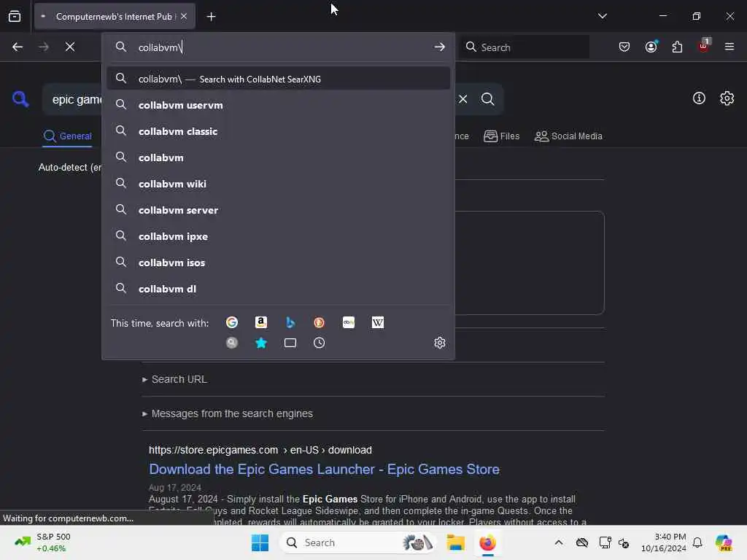This screenshot has height=560, width=747.
Task: Open the Auto-detect language dropdown
Action: 70,168
